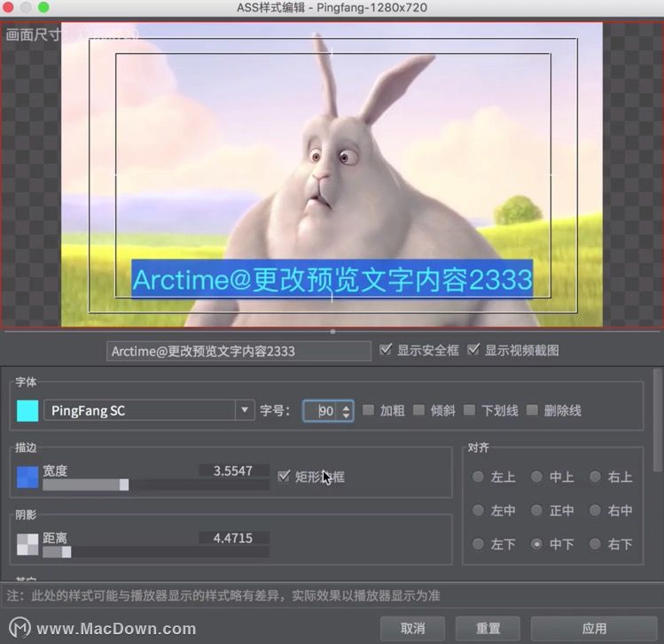664x644 pixels.
Task: Uncheck 显示视频截图 video screenshot checkbox
Action: [473, 350]
